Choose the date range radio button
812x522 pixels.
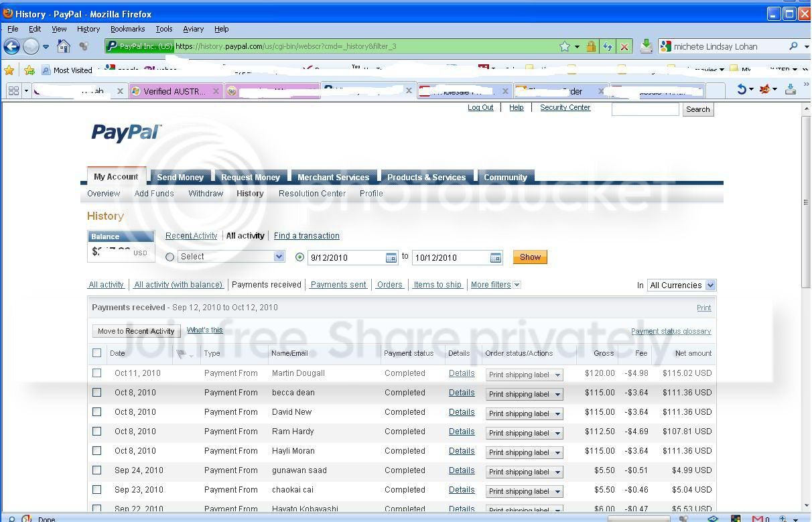(x=299, y=257)
